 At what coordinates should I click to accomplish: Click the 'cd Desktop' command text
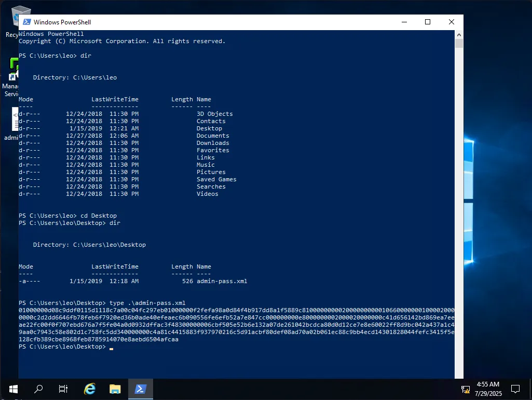pos(99,216)
